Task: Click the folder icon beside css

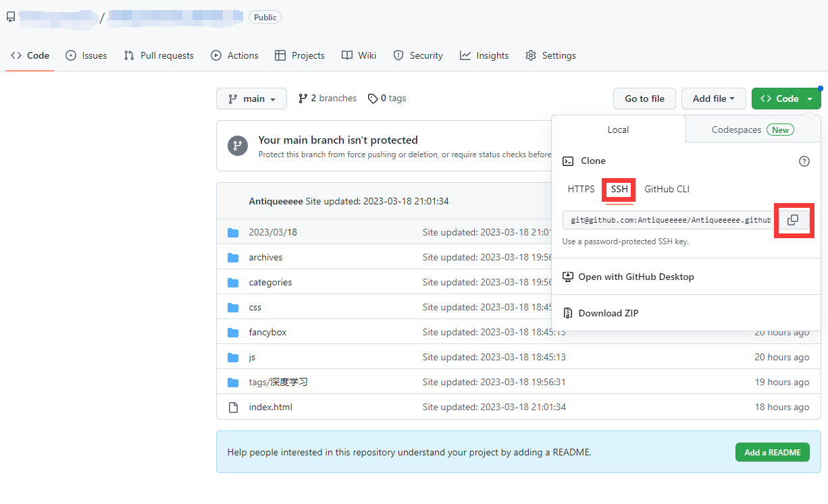Action: pyautogui.click(x=233, y=308)
